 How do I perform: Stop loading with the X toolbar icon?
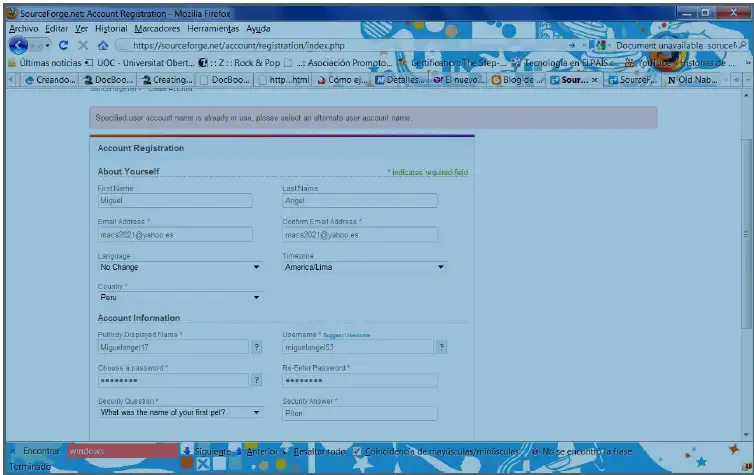tap(83, 45)
